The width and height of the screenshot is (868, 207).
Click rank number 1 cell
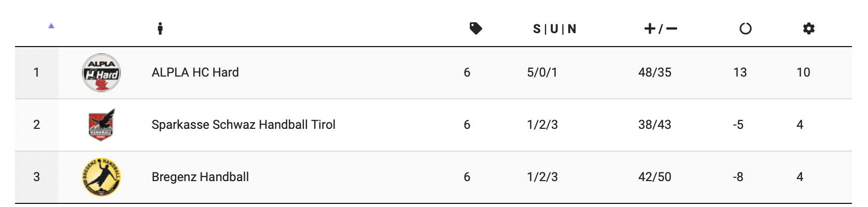(x=36, y=72)
